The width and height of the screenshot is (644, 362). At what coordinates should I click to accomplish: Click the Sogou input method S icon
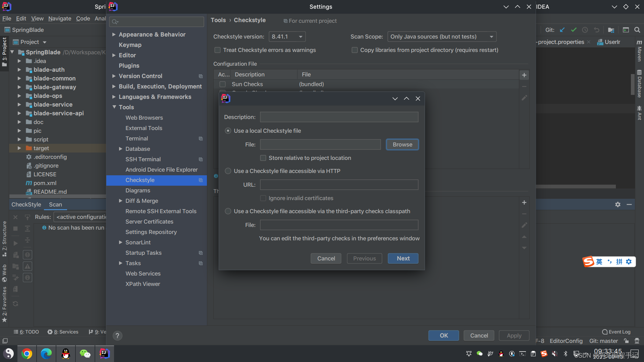589,261
